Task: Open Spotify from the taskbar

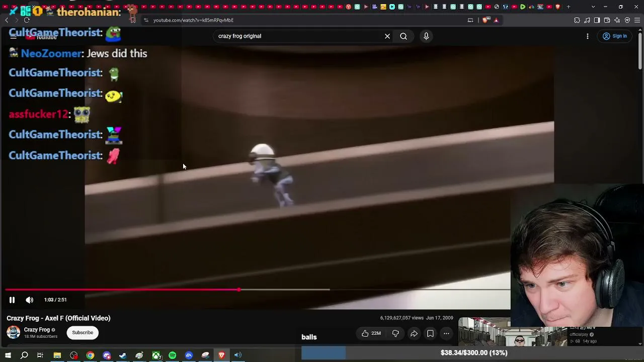Action: [173, 355]
